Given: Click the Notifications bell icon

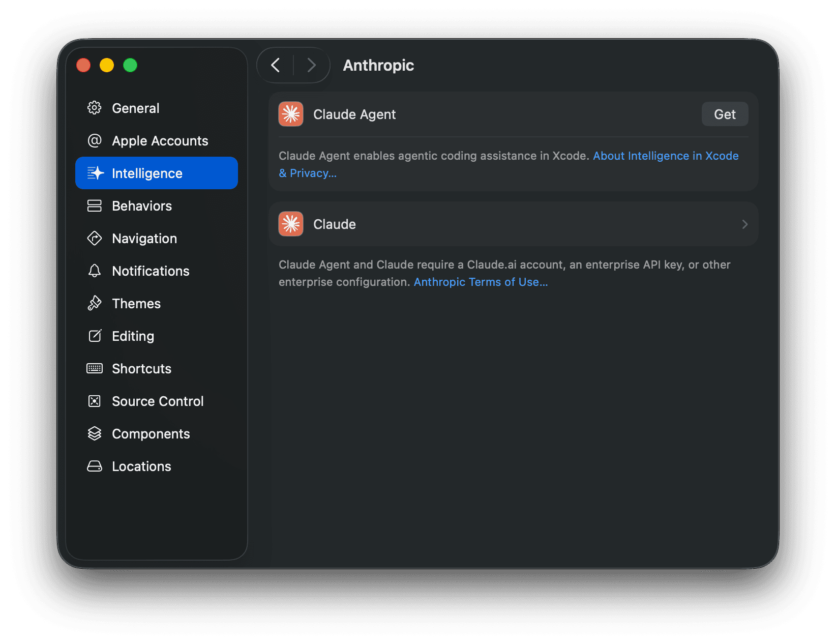Looking at the screenshot, I should click(95, 271).
